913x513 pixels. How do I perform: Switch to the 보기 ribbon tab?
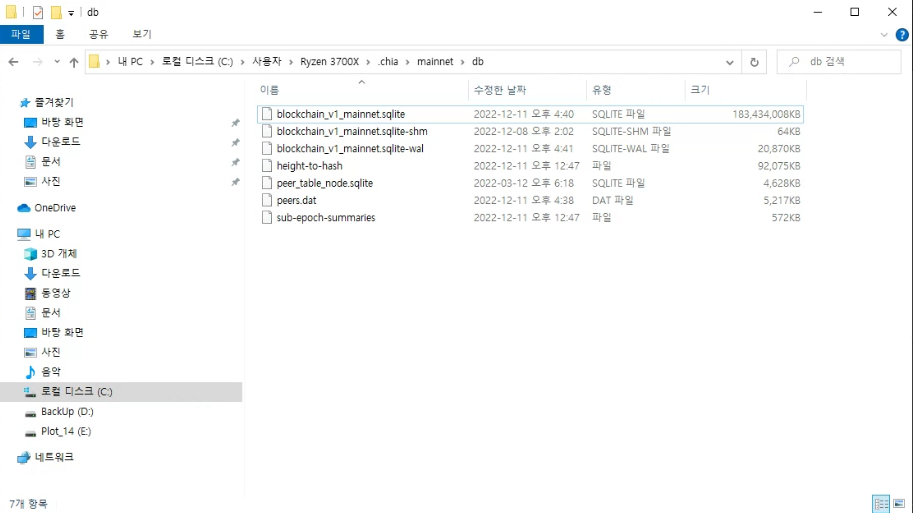[x=141, y=34]
